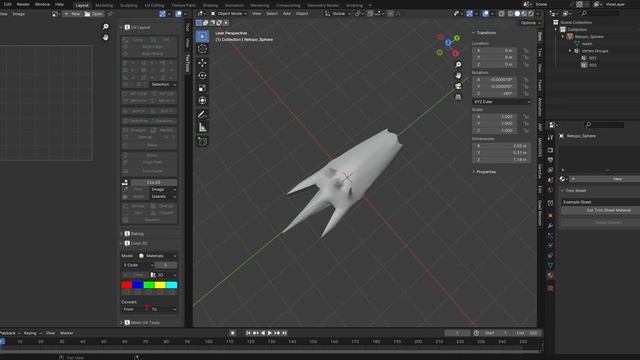The image size is (640, 360).
Task: Click the timeline End frame field
Action: (x=527, y=333)
